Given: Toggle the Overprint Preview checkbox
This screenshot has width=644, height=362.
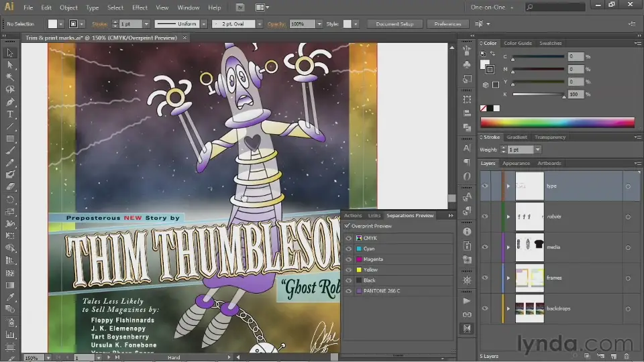Looking at the screenshot, I should pyautogui.click(x=347, y=226).
